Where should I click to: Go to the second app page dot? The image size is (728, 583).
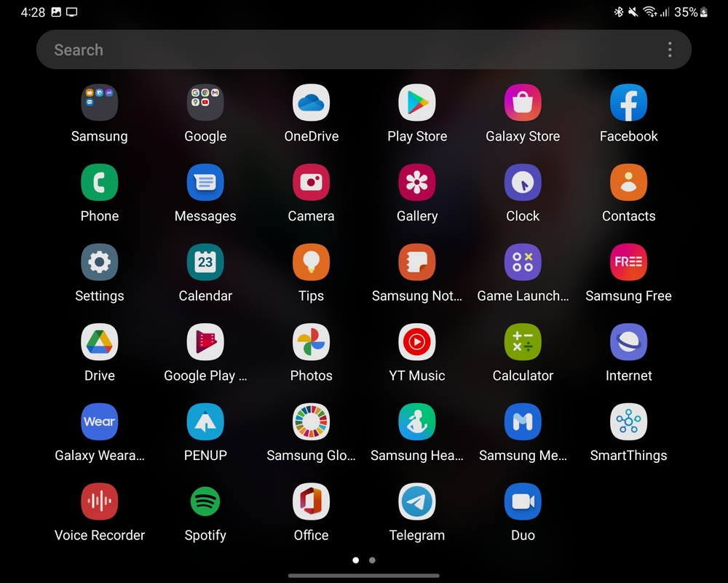pos(372,560)
